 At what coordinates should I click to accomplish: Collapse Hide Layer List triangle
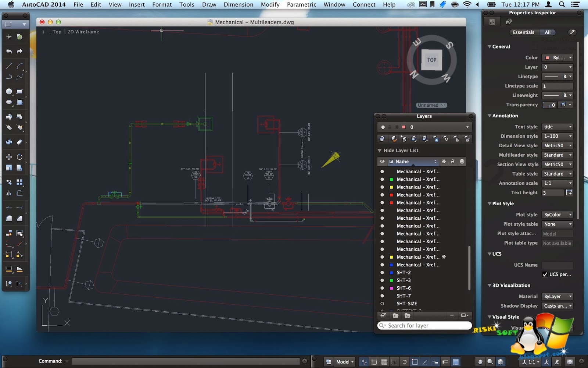click(380, 151)
